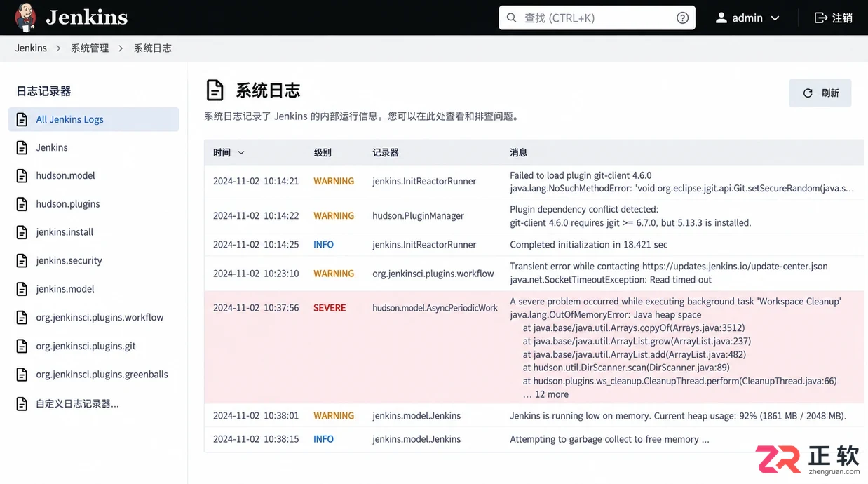868x484 pixels.
Task: Click document icon beside 自定义日志记录器
Action: (x=22, y=404)
